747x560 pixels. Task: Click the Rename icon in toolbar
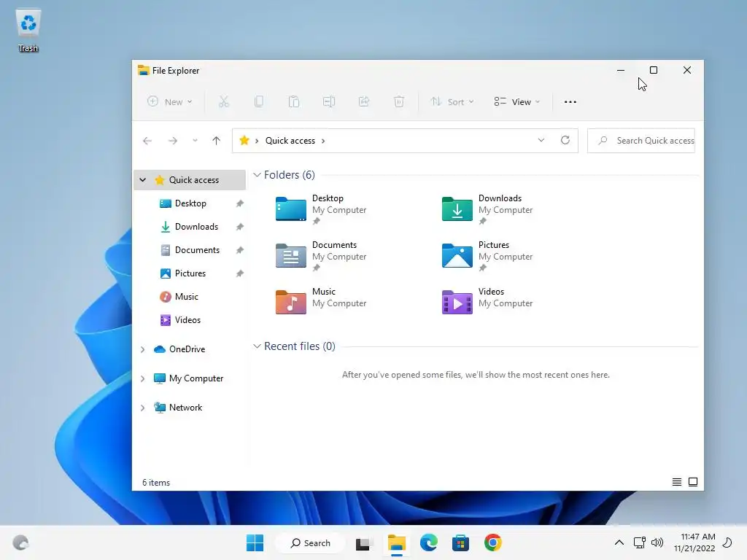(329, 101)
